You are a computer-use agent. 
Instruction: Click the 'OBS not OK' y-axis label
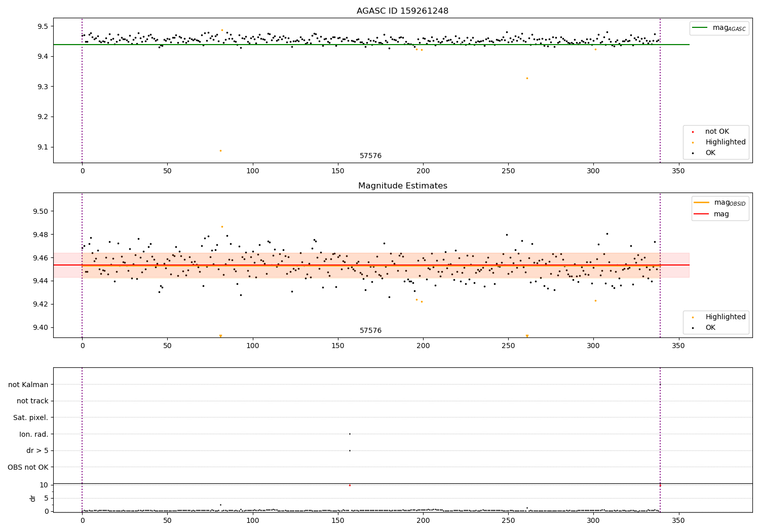(28, 467)
